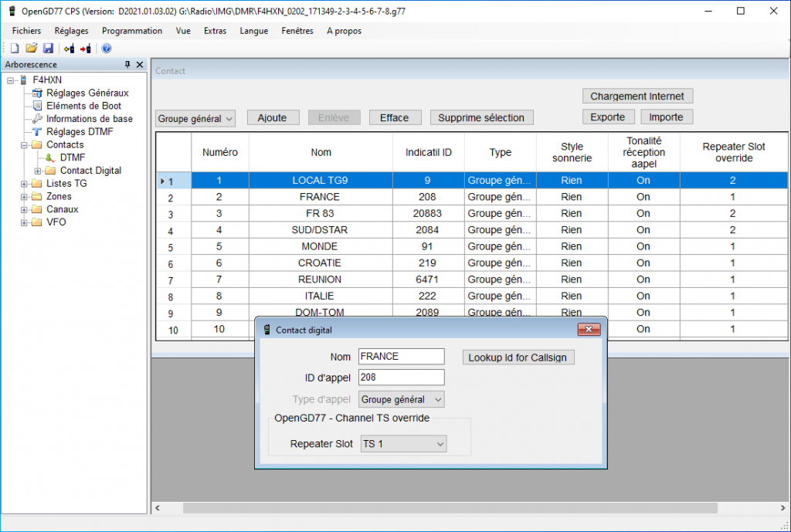Open the Fenêtres menu

[297, 31]
